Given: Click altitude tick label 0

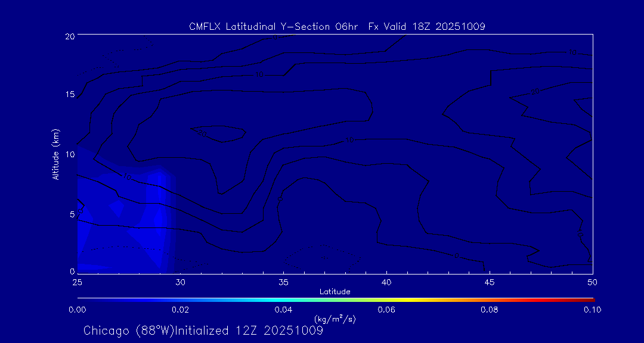Looking at the screenshot, I should point(72,271).
